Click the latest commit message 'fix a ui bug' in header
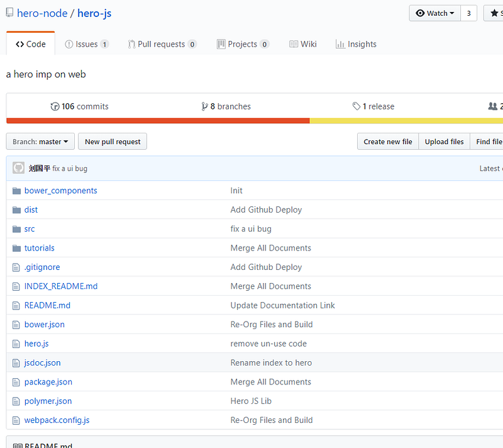Screen dimensions: 503x448 (70, 169)
